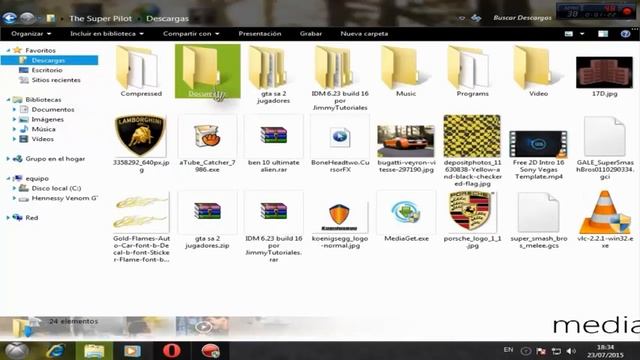The width and height of the screenshot is (640, 360).
Task: Select equipo in the navigation tree
Action: (x=37, y=178)
